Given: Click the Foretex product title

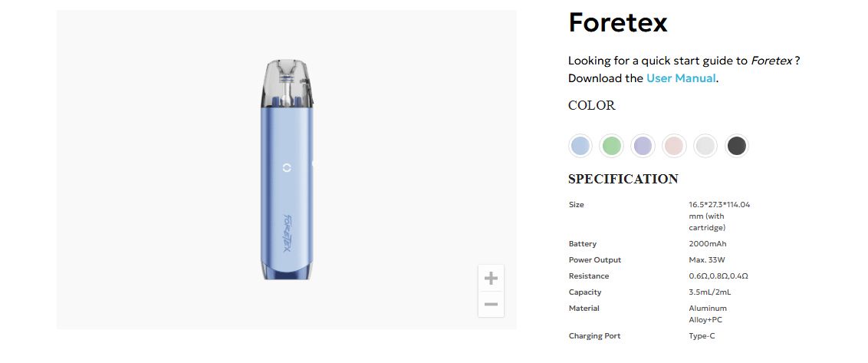Looking at the screenshot, I should 617,23.
